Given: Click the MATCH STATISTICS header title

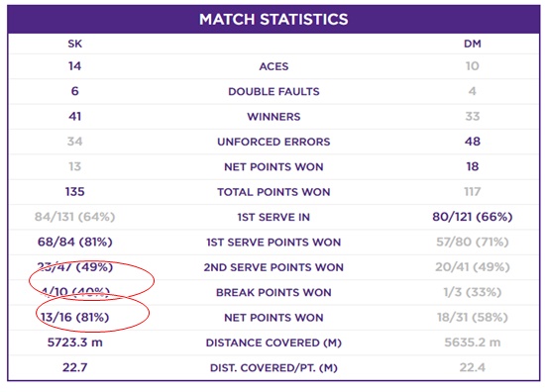Looking at the screenshot, I should coord(273,20).
